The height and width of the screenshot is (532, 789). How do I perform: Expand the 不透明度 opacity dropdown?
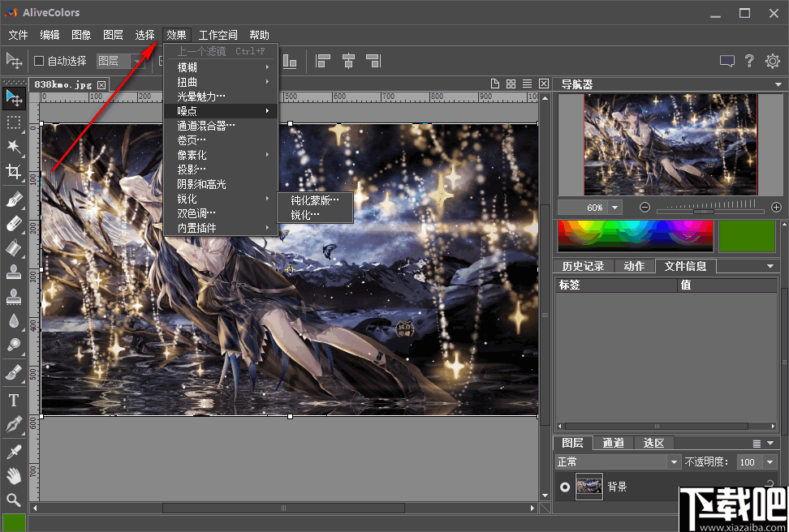pos(769,462)
